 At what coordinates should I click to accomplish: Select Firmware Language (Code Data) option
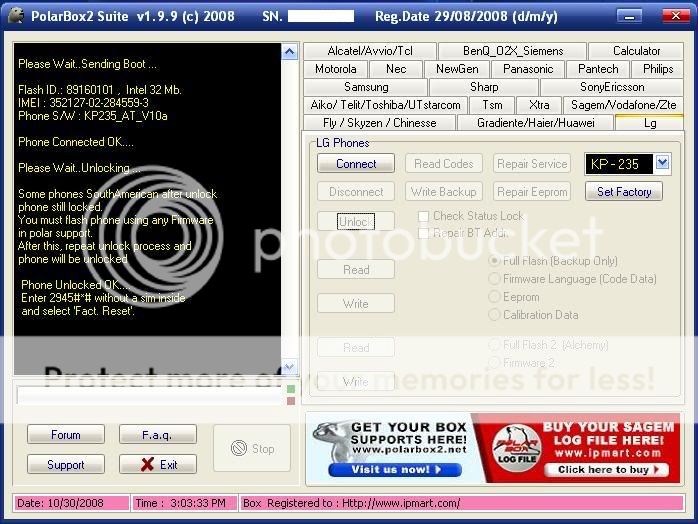(494, 279)
